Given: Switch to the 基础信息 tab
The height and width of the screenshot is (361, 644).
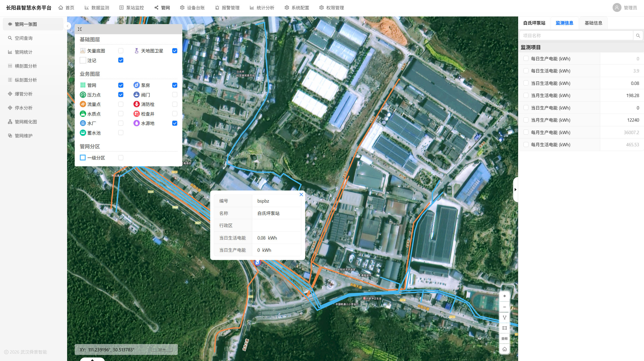Looking at the screenshot, I should point(593,23).
